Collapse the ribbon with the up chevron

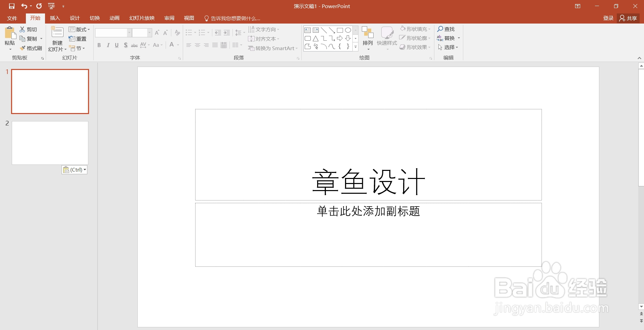639,58
